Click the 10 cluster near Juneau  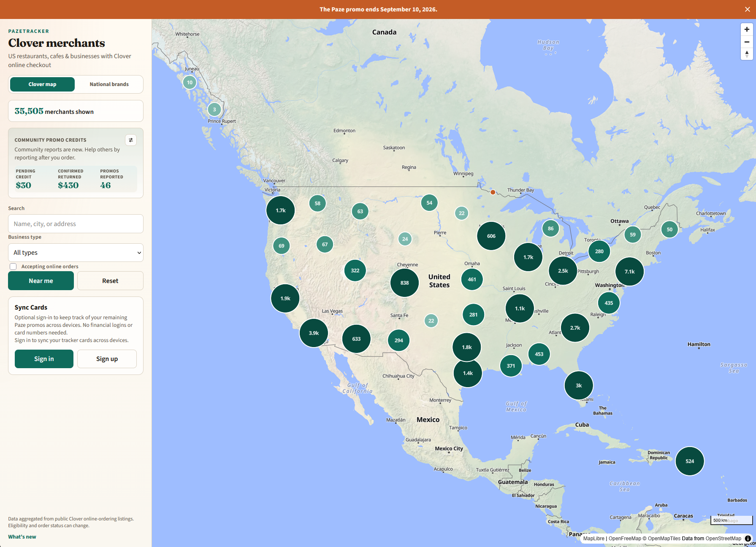pos(190,82)
